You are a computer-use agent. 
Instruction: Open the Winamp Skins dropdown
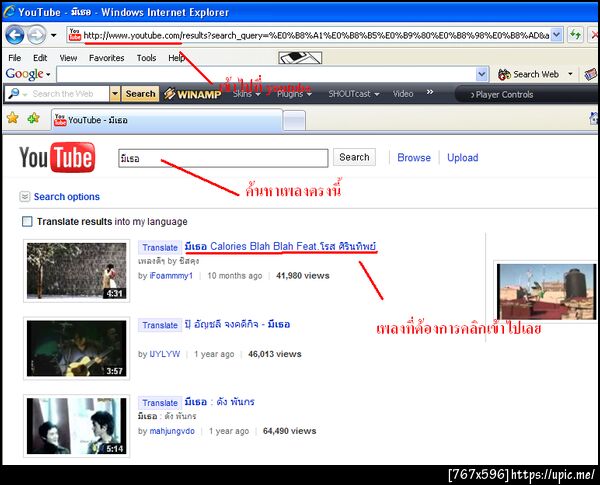click(246, 94)
